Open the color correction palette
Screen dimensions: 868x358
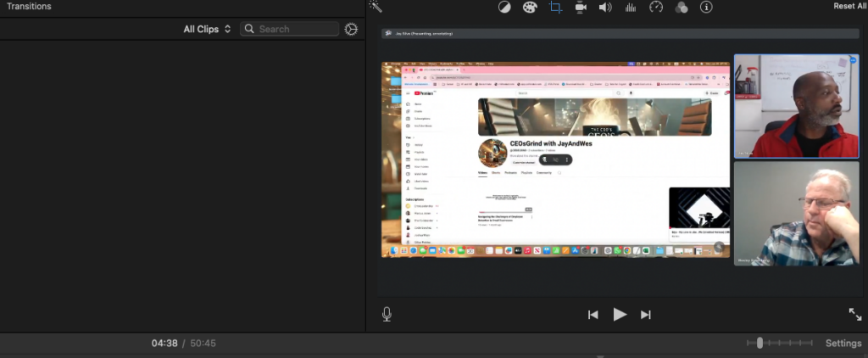530,8
